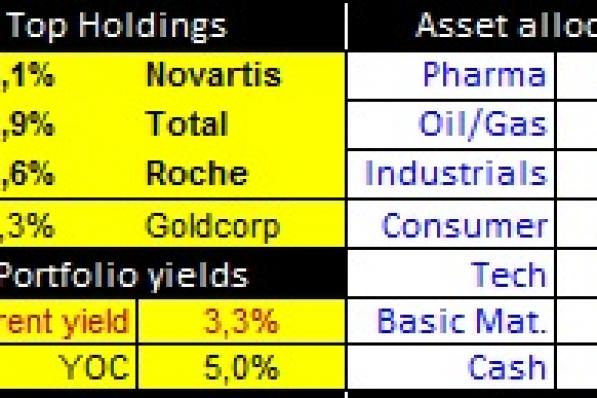Select the Novartis percentage cell
This screenshot has width=597, height=398.
(x=27, y=75)
